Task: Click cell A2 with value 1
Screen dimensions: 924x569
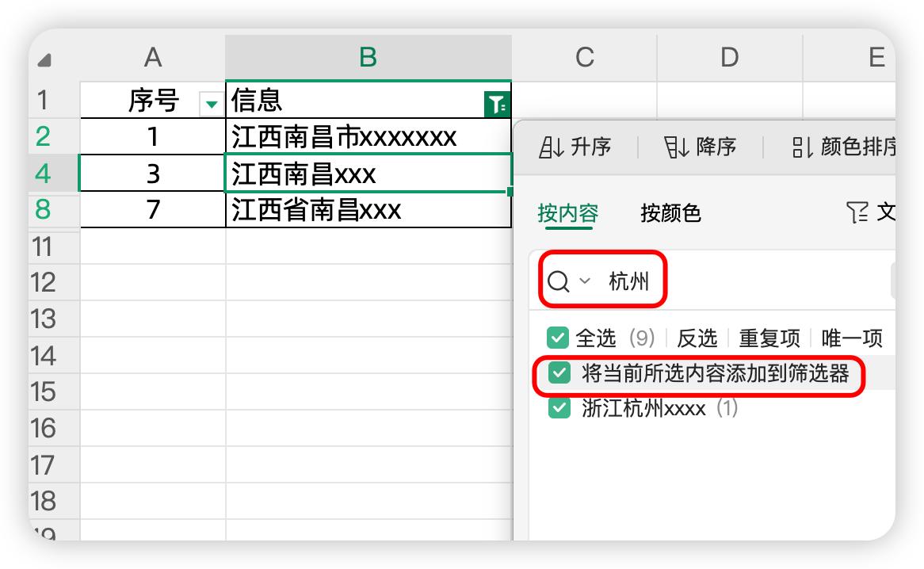Action: pos(153,136)
